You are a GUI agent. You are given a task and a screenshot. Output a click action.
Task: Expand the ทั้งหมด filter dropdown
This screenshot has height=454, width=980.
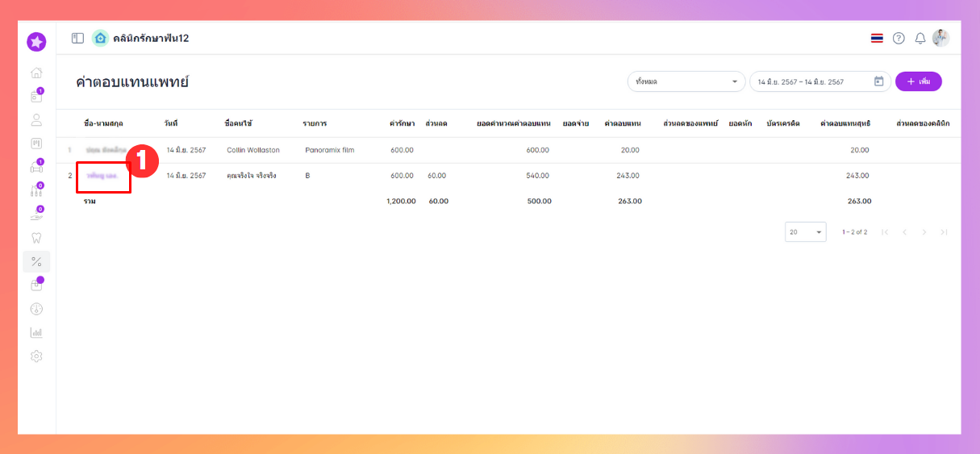point(686,81)
